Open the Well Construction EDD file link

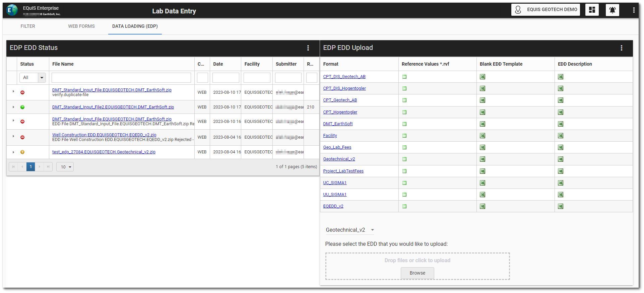(x=104, y=135)
